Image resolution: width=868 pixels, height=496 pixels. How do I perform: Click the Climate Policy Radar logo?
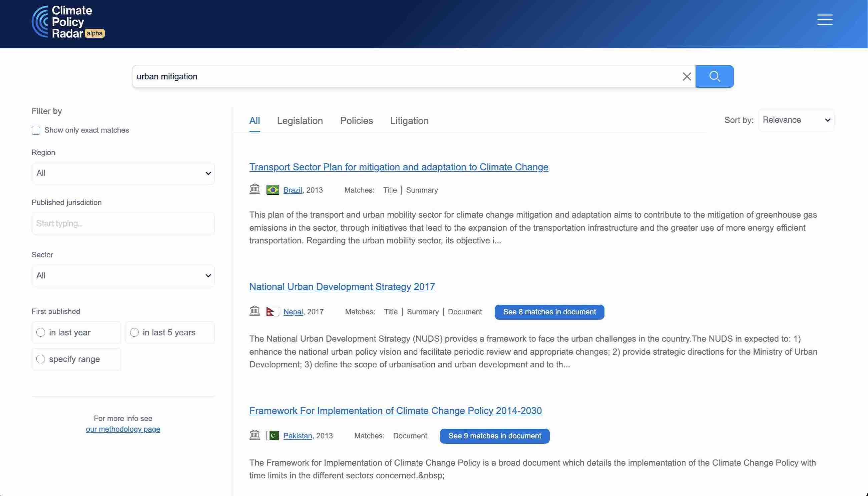67,22
